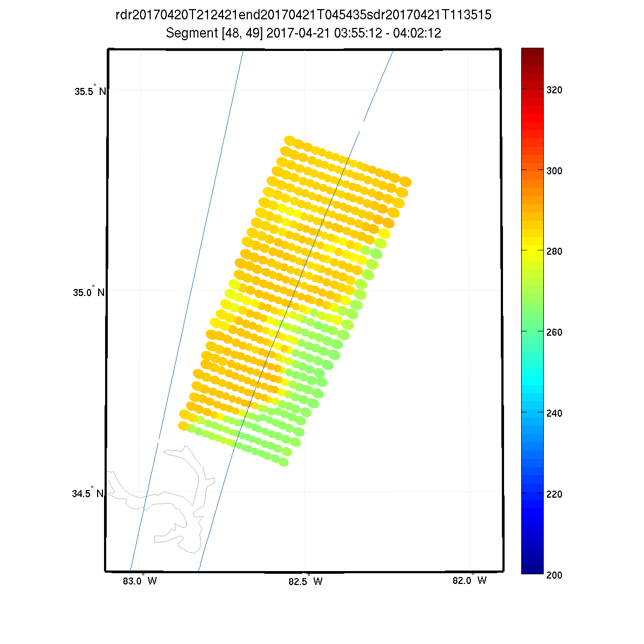Click the 260 value on the colorbar

[554, 332]
